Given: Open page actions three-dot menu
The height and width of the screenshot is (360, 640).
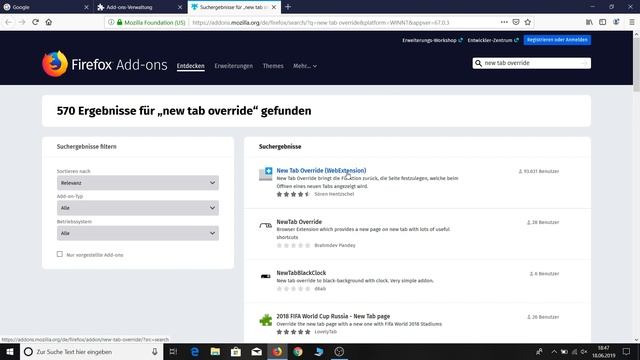Looking at the screenshot, I should pos(504,22).
